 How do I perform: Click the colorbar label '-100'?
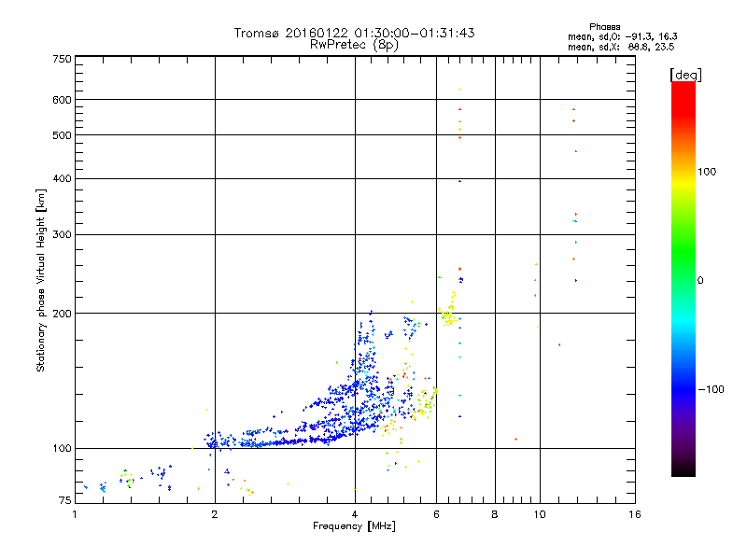pos(711,389)
